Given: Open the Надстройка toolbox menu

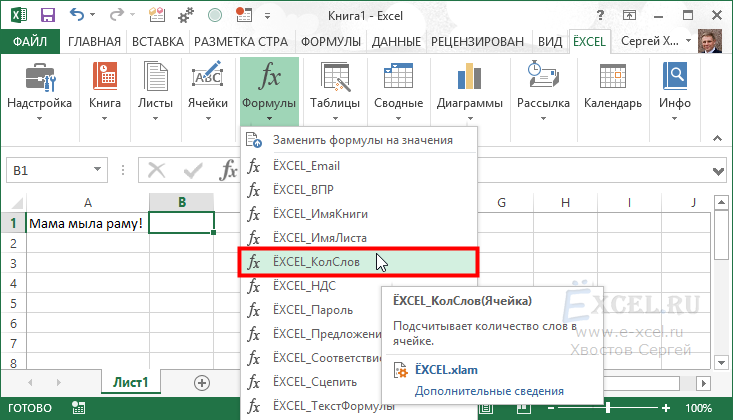Looking at the screenshot, I should pos(39,92).
